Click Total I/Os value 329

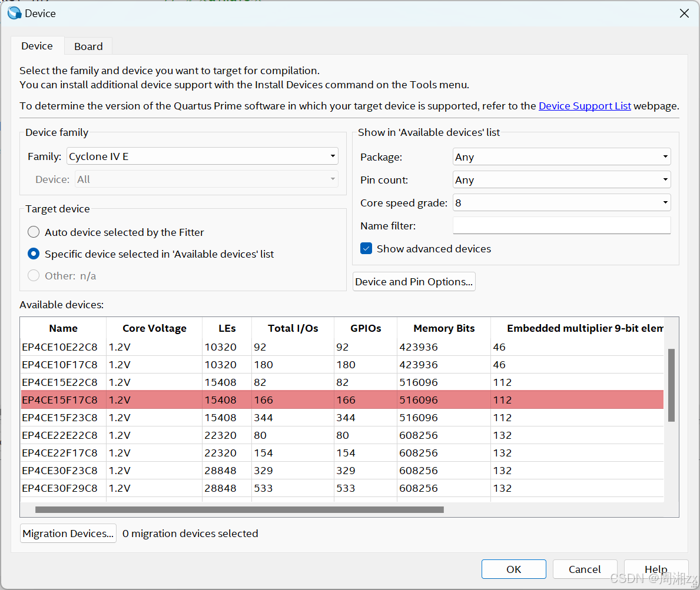263,471
